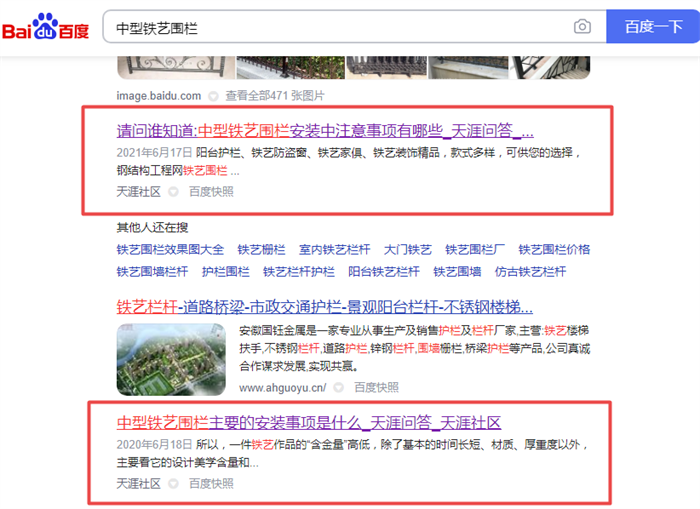Open 百度快照 for the 2020年6月18日 result

coord(211,484)
